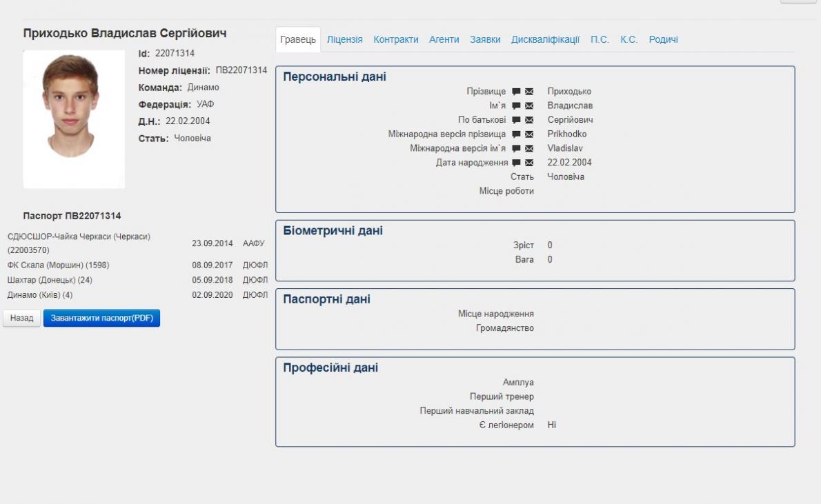Open comment icon for Міжнародна версія прізвища
The height and width of the screenshot is (504, 821).
516,134
